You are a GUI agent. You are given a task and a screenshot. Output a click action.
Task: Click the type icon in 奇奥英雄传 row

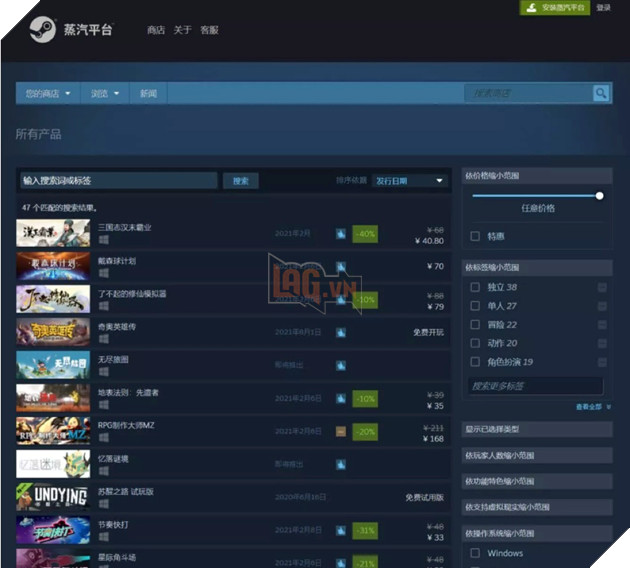point(341,333)
